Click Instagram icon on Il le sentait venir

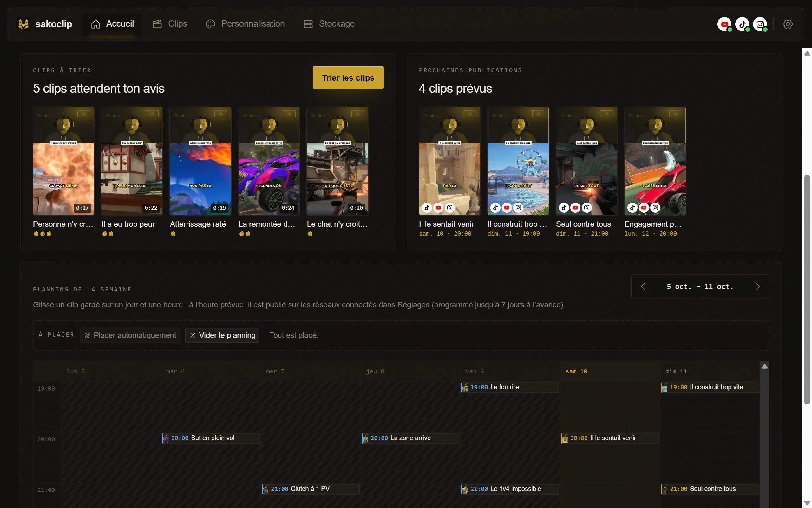click(x=450, y=208)
